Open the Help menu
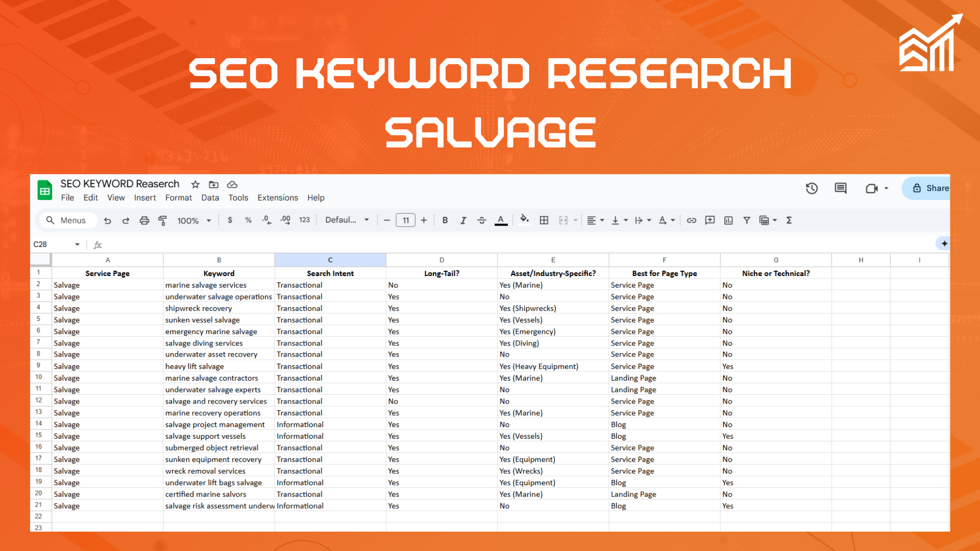The image size is (980, 551). (316, 197)
